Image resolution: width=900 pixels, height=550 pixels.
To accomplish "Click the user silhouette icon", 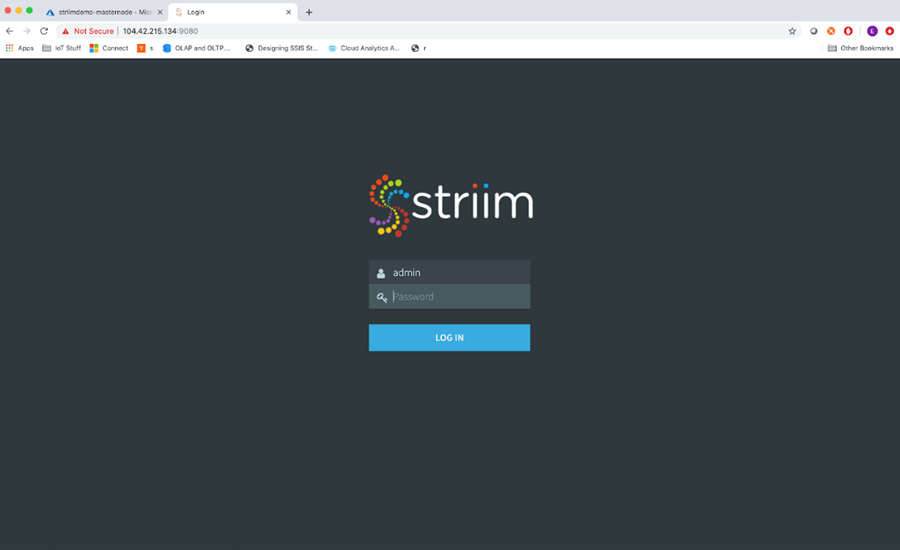I will tap(381, 273).
